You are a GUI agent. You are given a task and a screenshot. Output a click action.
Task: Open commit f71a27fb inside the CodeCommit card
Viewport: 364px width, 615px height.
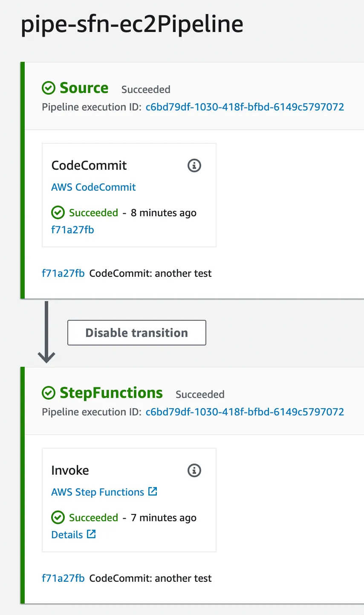point(72,229)
